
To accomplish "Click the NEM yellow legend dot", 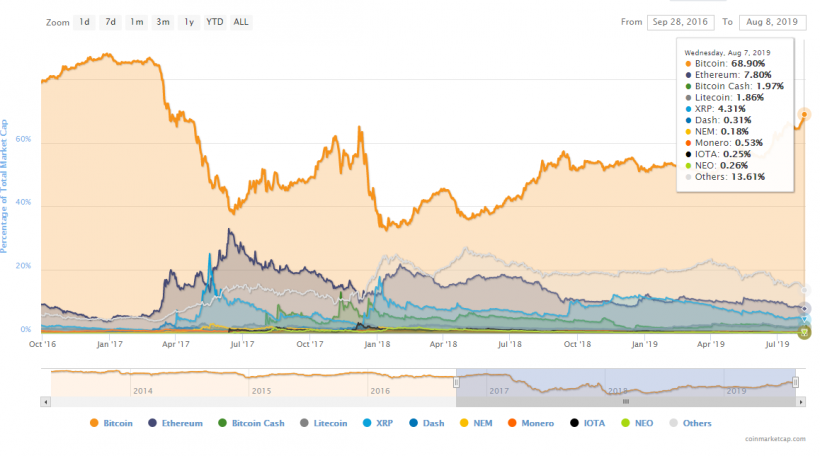I will tap(464, 423).
